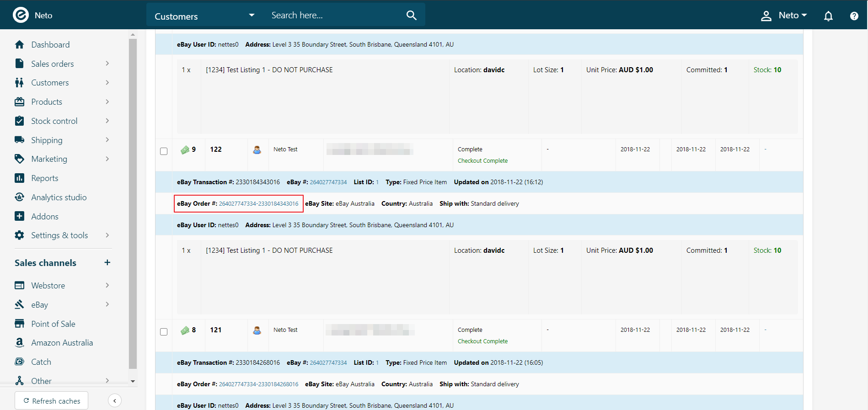Screen dimensions: 868x410
Task: Open eBay # link in transaction 2330184343016 row
Action: [328, 182]
